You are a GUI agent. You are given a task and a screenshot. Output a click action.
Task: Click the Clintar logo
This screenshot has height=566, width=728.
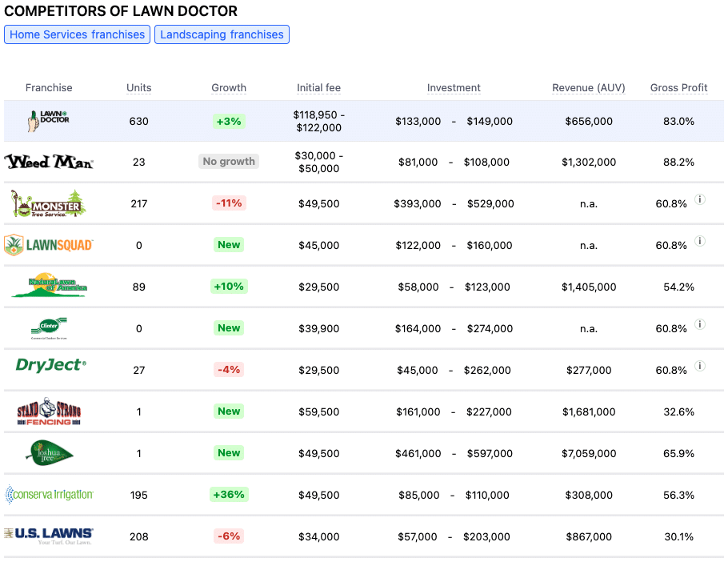tap(50, 328)
